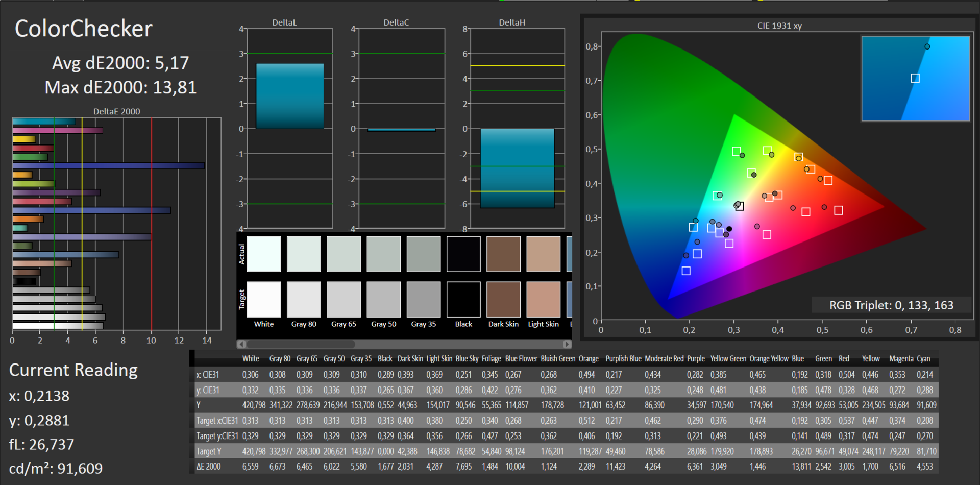Image resolution: width=980 pixels, height=485 pixels.
Task: Click the Purplish Blue column header
Action: [x=623, y=359]
